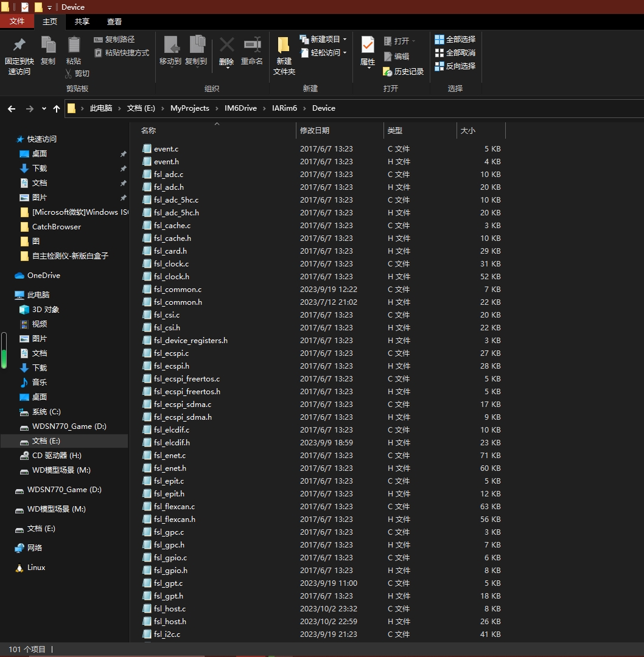Click MyProjects in the address bar
This screenshot has height=657, width=644.
pyautogui.click(x=190, y=108)
